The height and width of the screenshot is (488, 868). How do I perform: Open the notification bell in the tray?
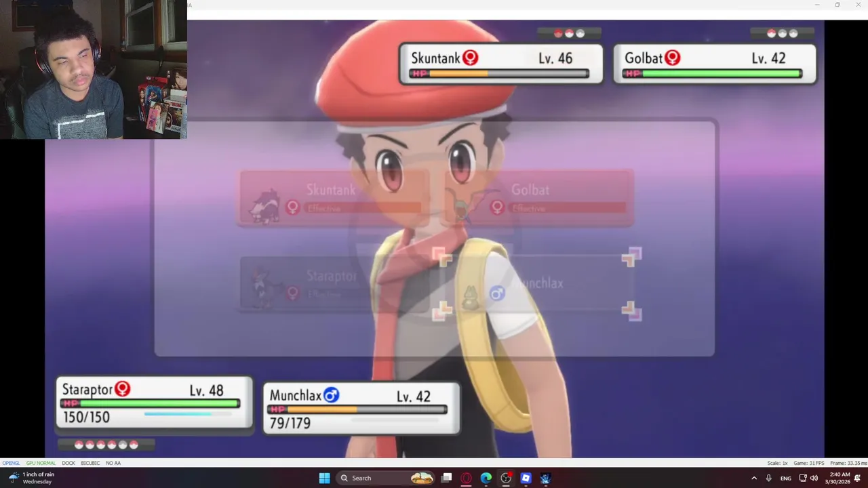coord(857,478)
